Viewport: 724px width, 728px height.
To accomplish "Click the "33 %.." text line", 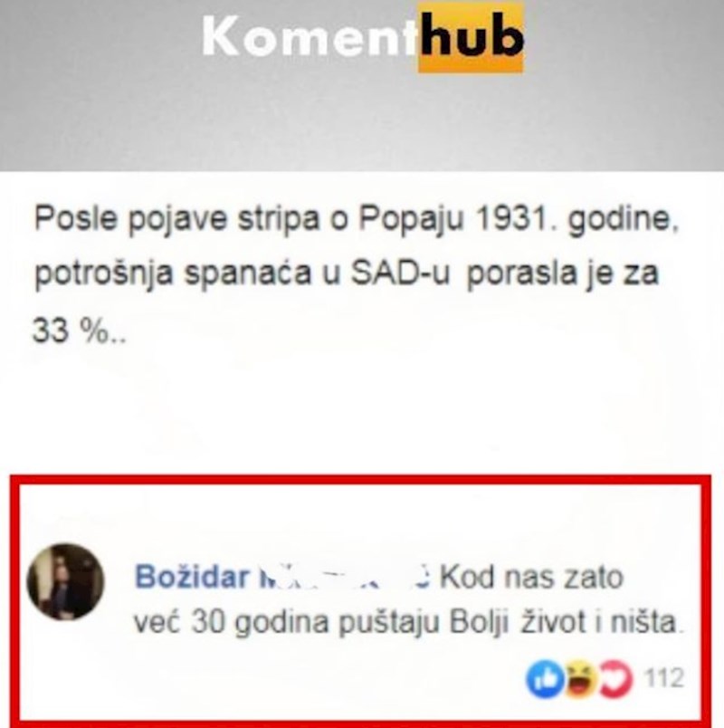I will coord(79,331).
